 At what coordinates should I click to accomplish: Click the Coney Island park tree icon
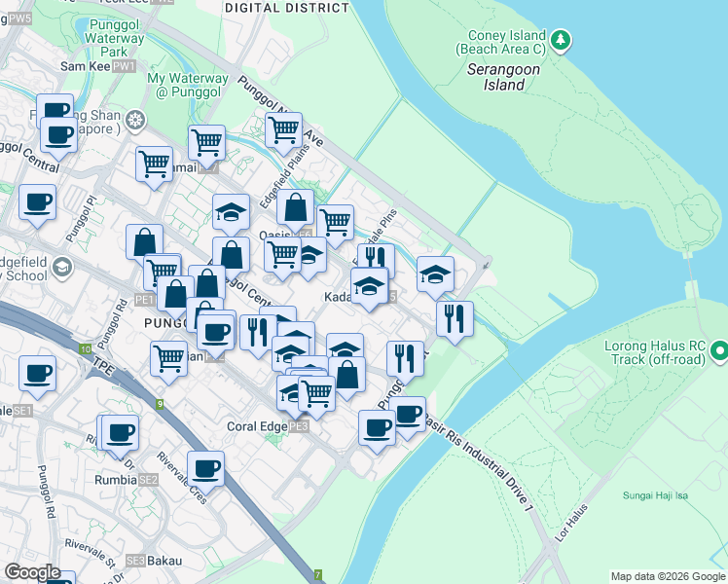561,40
